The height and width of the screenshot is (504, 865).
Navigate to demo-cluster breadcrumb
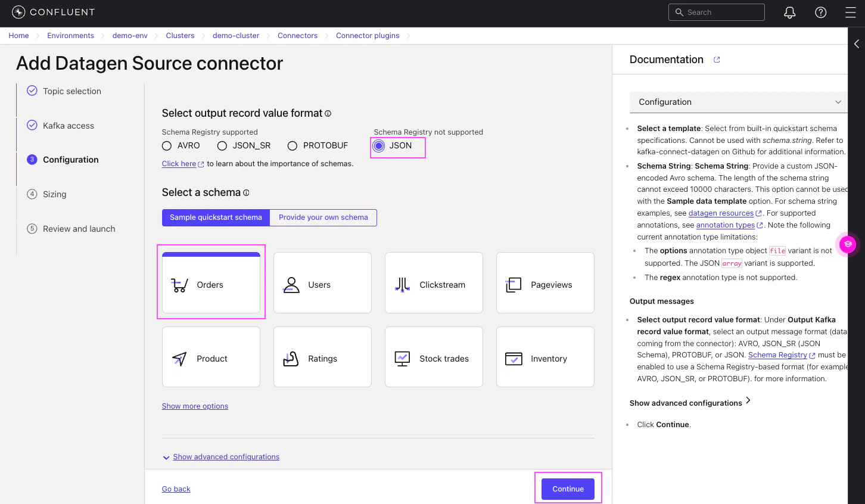[x=236, y=36]
